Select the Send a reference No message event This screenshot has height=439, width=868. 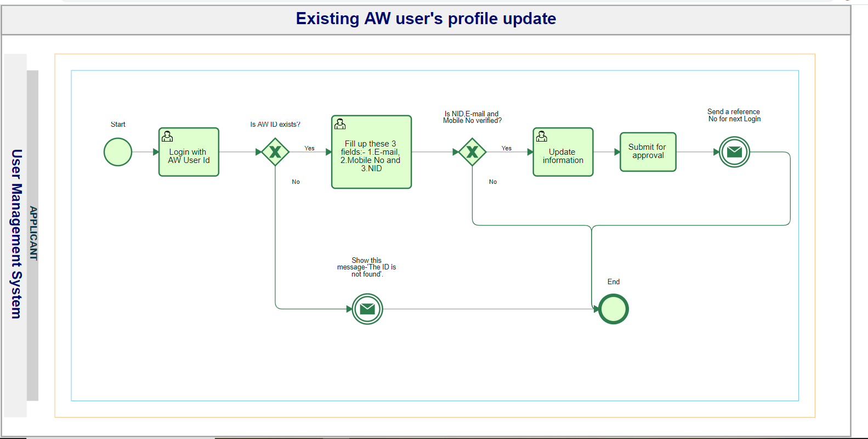(x=734, y=152)
